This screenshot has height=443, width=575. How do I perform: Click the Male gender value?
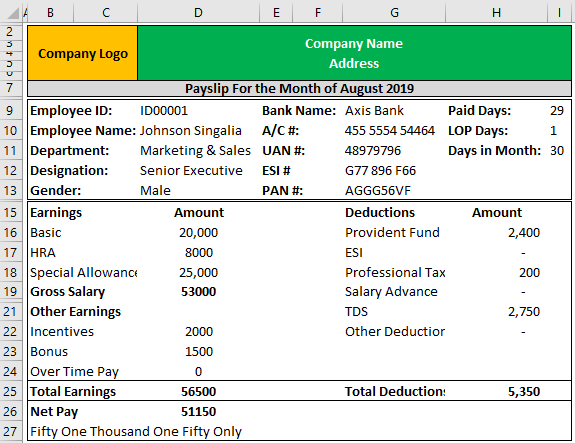coord(155,191)
